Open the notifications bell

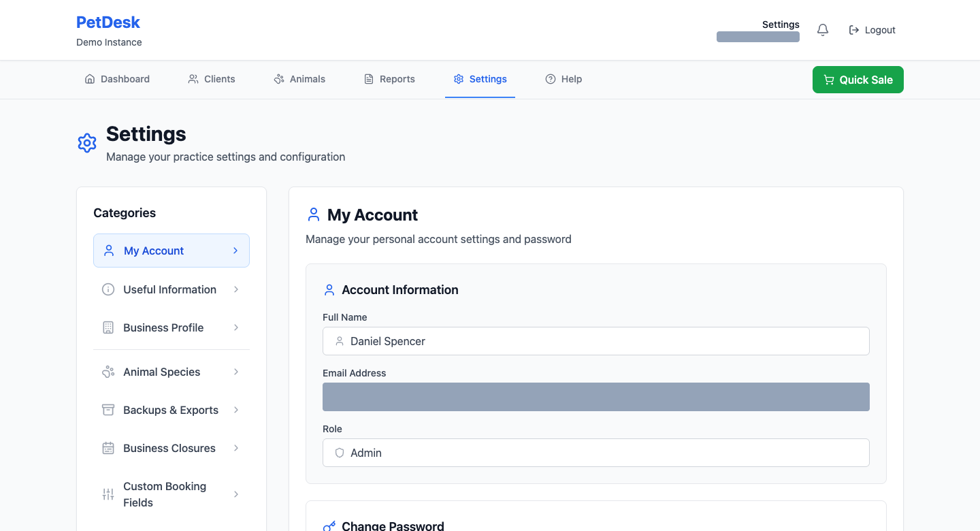tap(823, 30)
